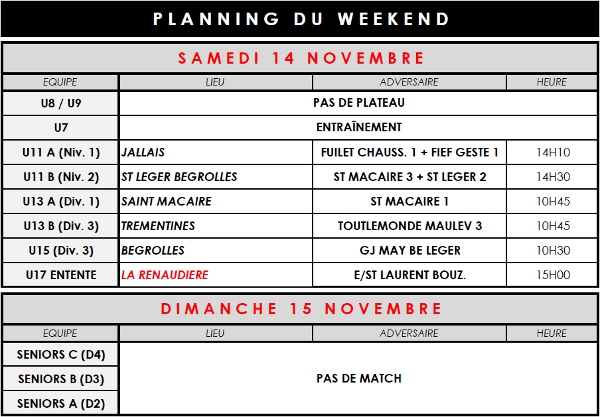Viewport: 600px width, 417px height.
Task: Select the 15H00 time cell
Action: [x=553, y=274]
